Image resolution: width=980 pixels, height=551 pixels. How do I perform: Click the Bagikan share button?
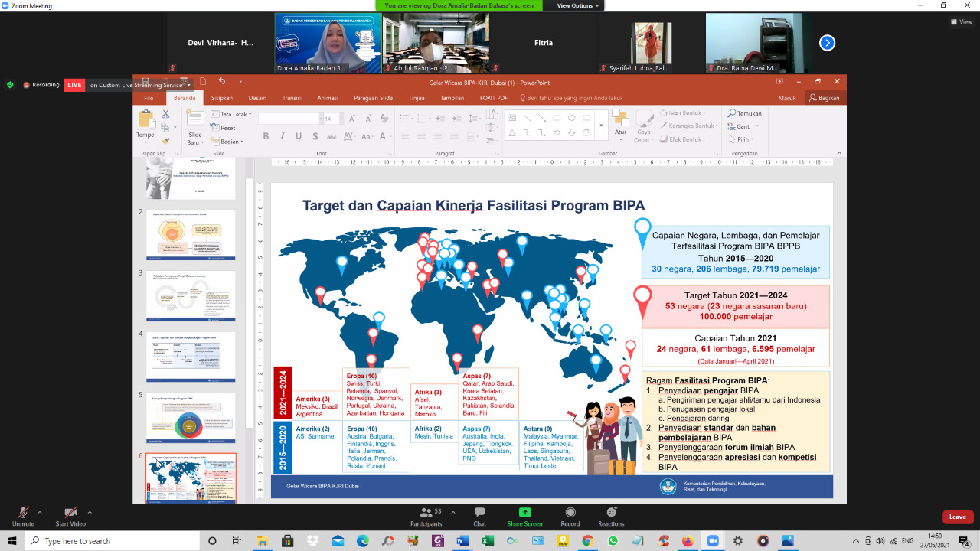coord(824,98)
